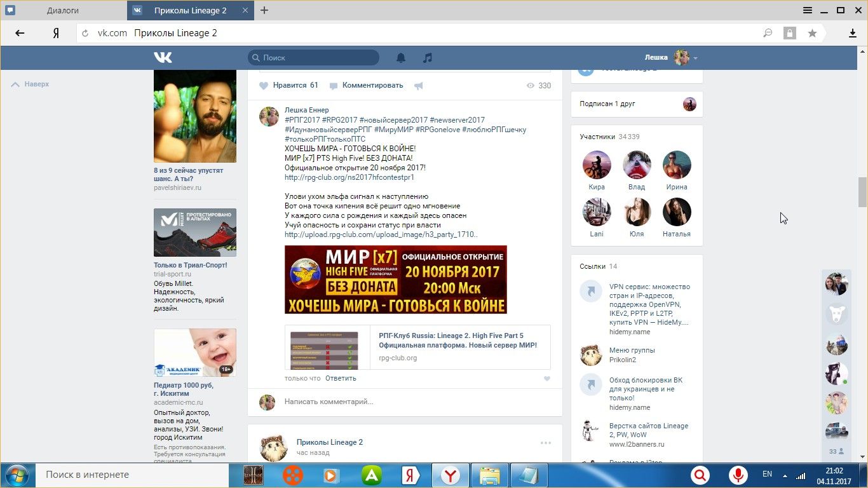This screenshot has width=868, height=488.
Task: Click the 'Написать комментарий...' field
Action: pos(416,402)
